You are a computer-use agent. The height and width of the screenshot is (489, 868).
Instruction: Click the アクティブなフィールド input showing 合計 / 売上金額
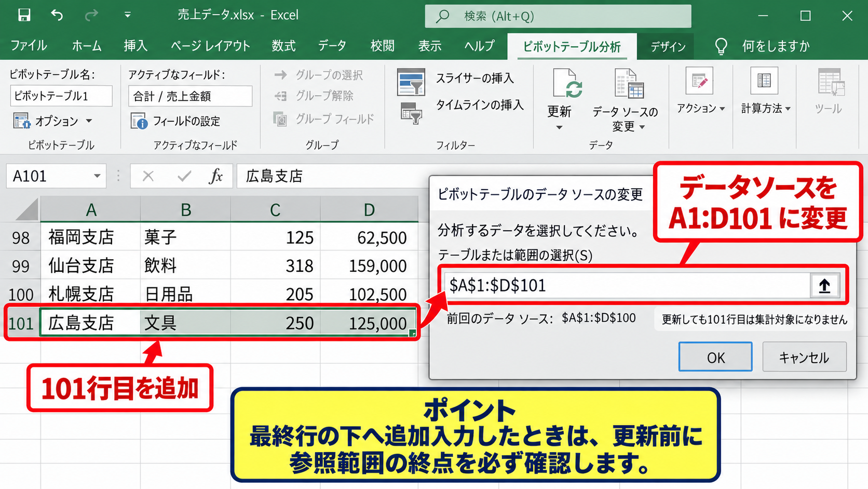[190, 96]
